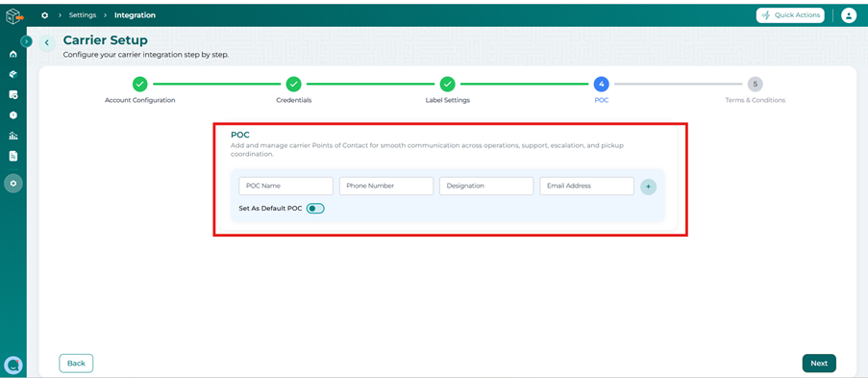Click the gear icon in breadcrumb
This screenshot has width=868, height=378.
45,15
